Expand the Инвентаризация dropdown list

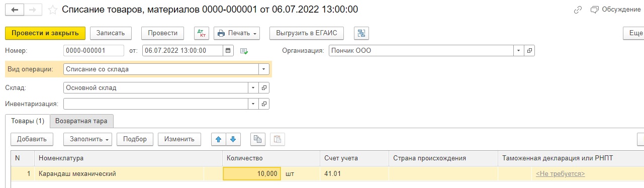pos(254,104)
